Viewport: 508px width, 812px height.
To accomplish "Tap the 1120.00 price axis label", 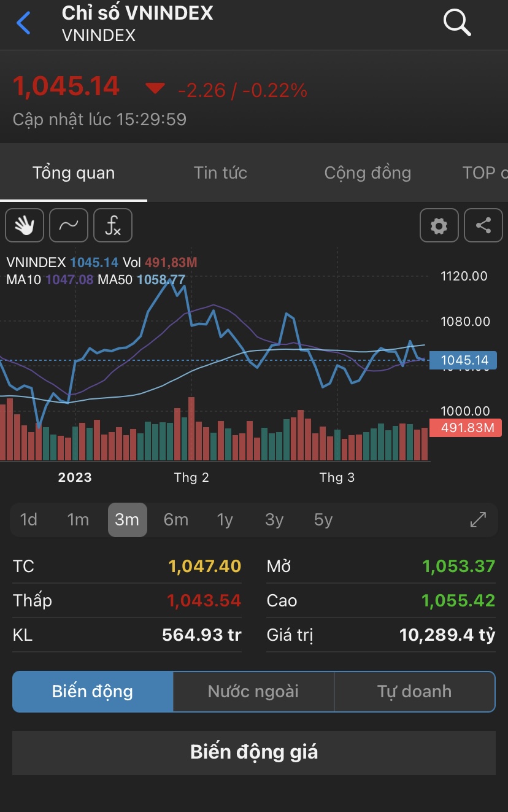I will [x=464, y=277].
